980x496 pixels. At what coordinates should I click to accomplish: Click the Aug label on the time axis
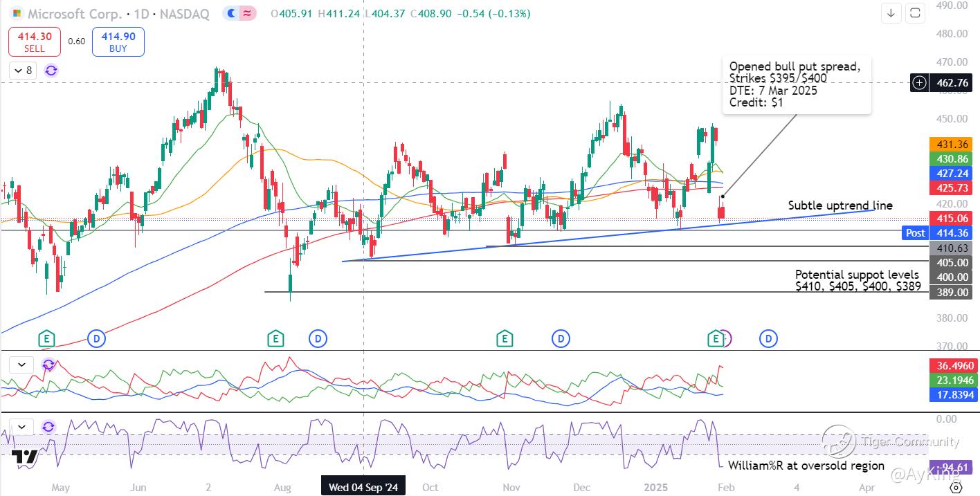(x=282, y=487)
